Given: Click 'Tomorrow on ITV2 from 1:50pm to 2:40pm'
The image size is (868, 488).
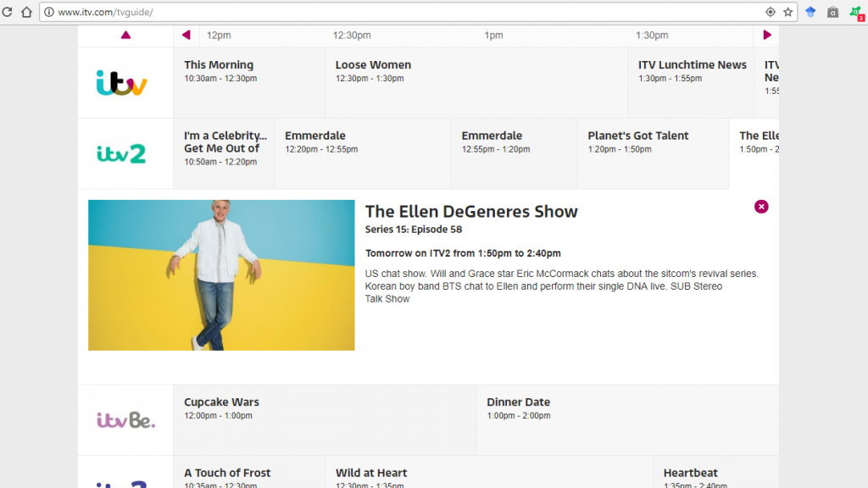Looking at the screenshot, I should (x=463, y=252).
